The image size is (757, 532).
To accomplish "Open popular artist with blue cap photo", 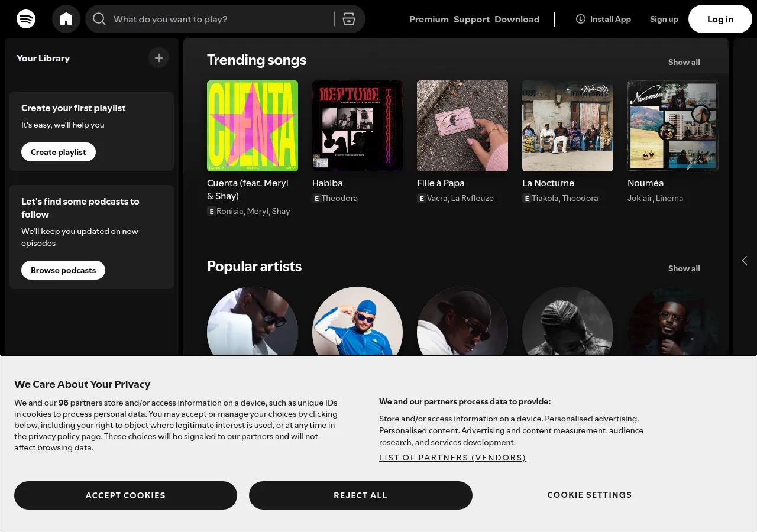I will 358,321.
